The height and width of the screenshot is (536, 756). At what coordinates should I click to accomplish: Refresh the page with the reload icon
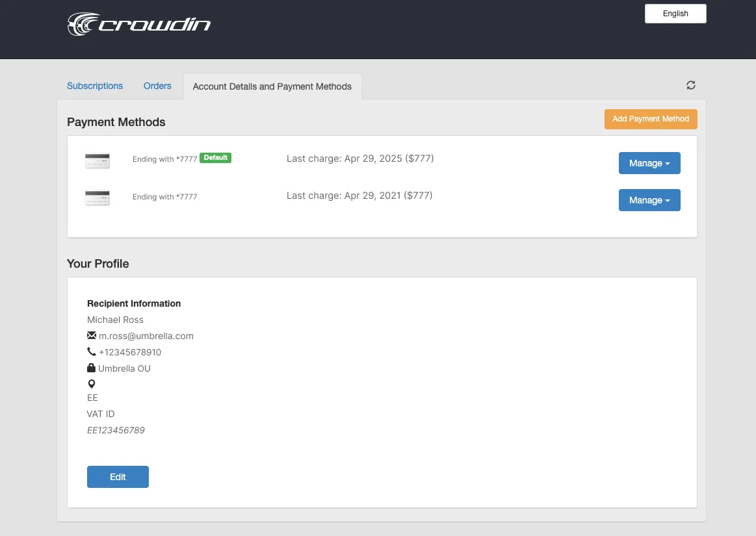(691, 85)
